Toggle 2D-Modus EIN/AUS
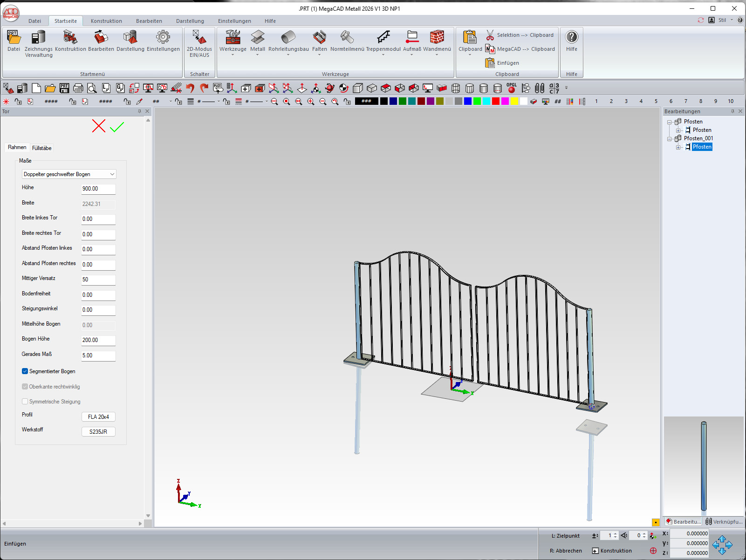746x560 pixels. pyautogui.click(x=199, y=38)
